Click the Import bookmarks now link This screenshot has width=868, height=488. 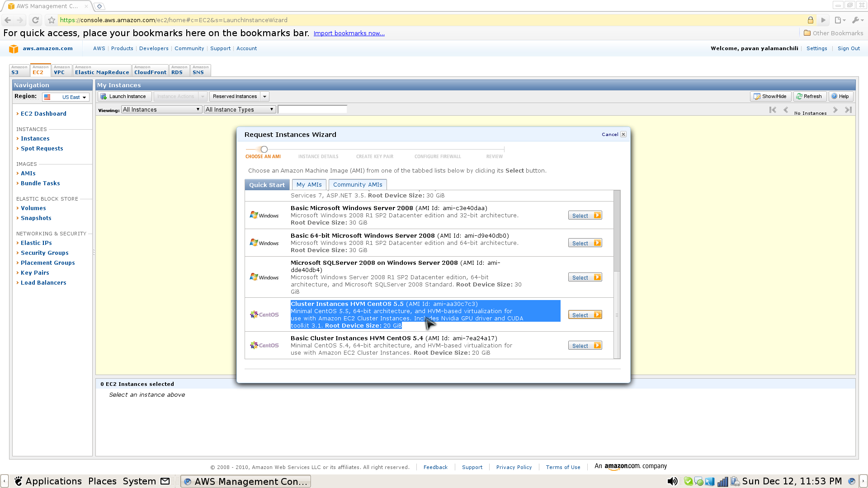point(349,33)
